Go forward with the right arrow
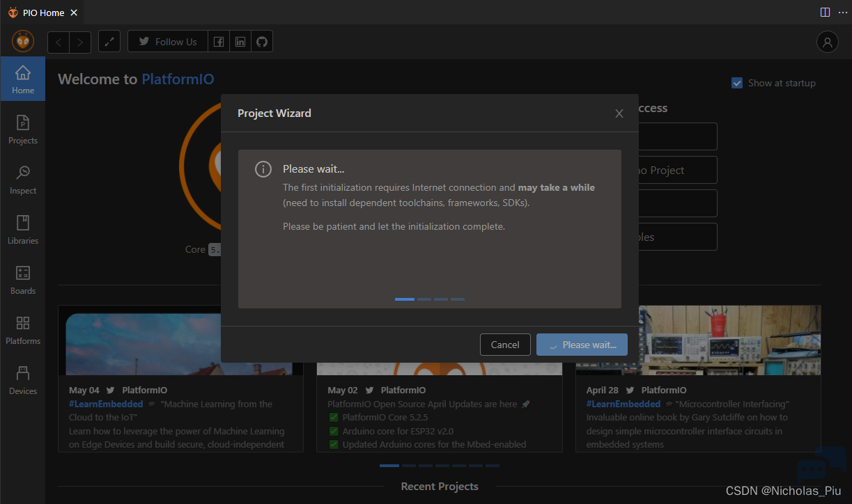Image resolution: width=852 pixels, height=504 pixels. pos(80,42)
